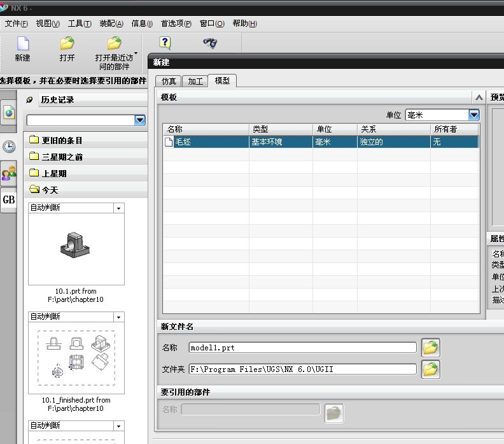Sort templates by 类型 column
The width and height of the screenshot is (504, 444).
[281, 129]
